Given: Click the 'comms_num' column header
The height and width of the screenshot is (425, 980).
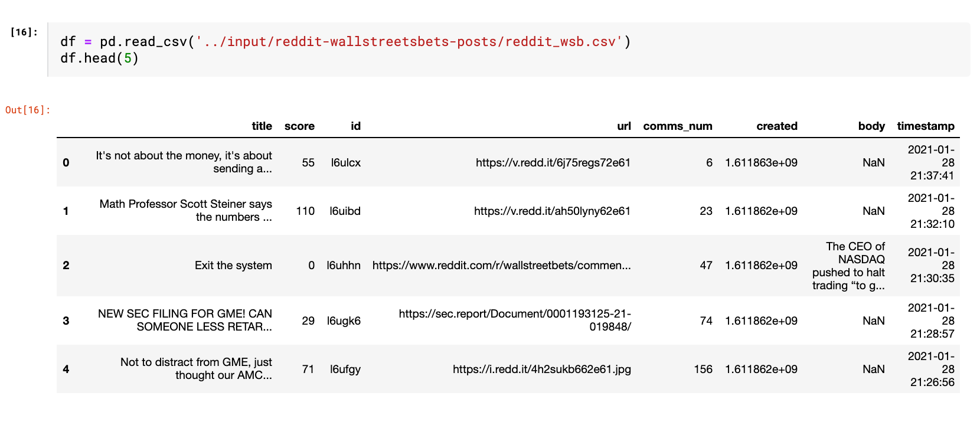Looking at the screenshot, I should pyautogui.click(x=677, y=126).
